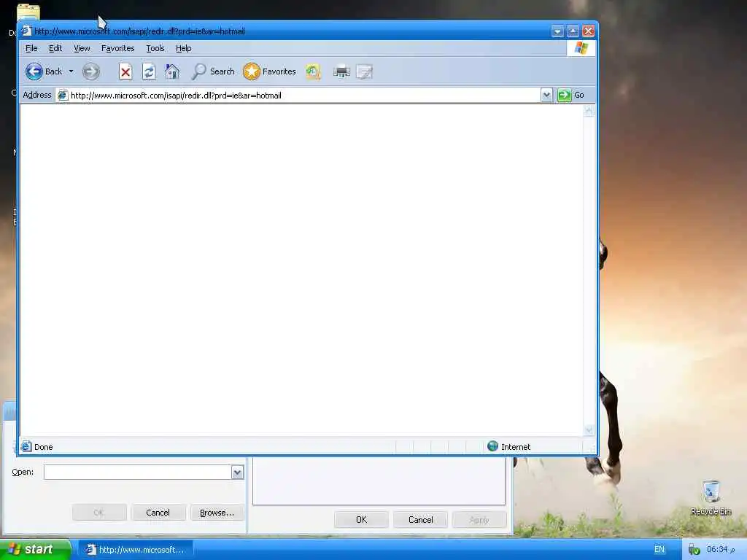Open the Back history dropdown arrow
Viewport: 747px width, 560px height.
71,71
